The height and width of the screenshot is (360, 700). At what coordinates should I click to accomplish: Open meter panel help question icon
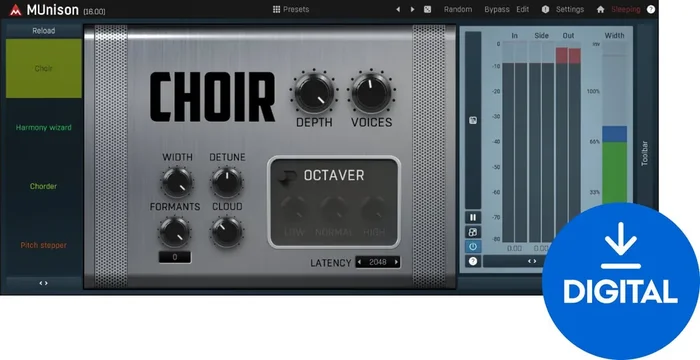click(473, 261)
